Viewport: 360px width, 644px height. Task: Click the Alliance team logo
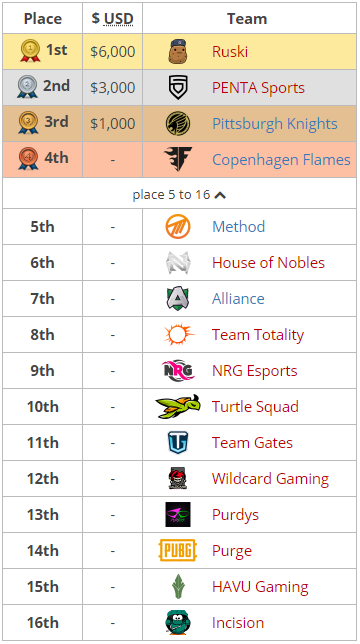tap(178, 299)
